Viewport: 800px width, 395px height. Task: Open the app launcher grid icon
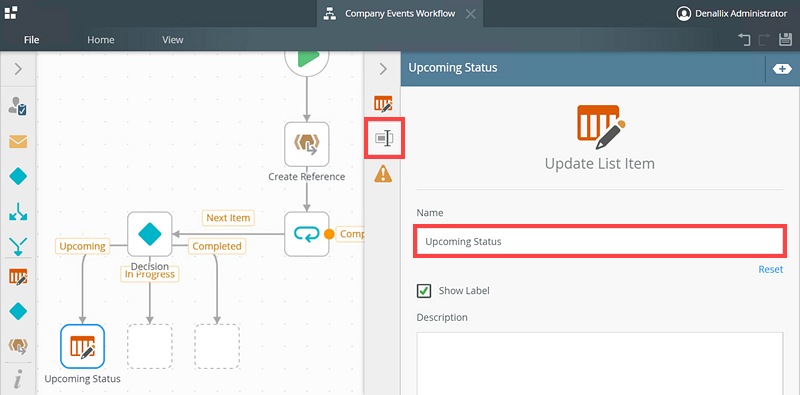[x=11, y=12]
